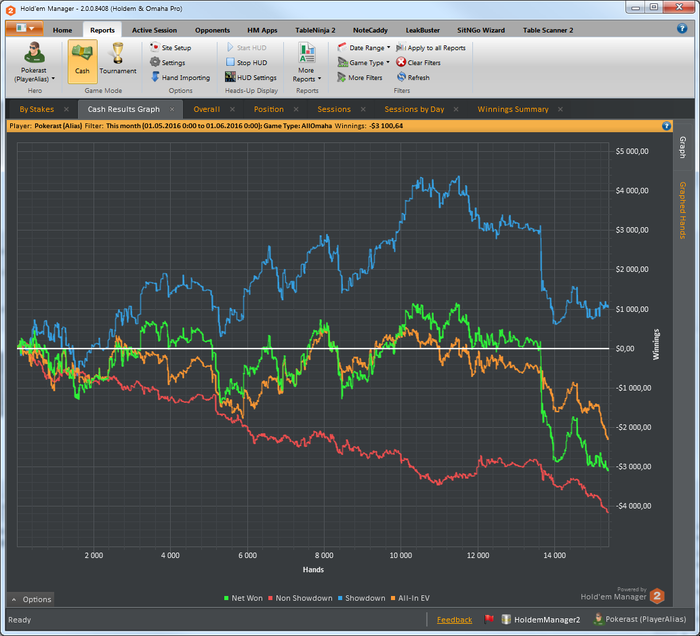This screenshot has width=700, height=636.
Task: Click Apply to all Reports
Action: pos(431,47)
